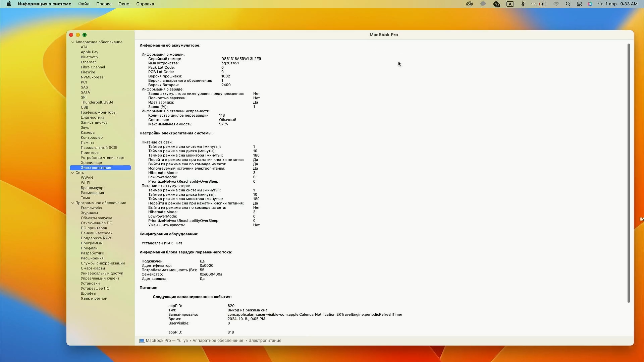Open the Правка menu
The width and height of the screenshot is (644, 362).
104,4
